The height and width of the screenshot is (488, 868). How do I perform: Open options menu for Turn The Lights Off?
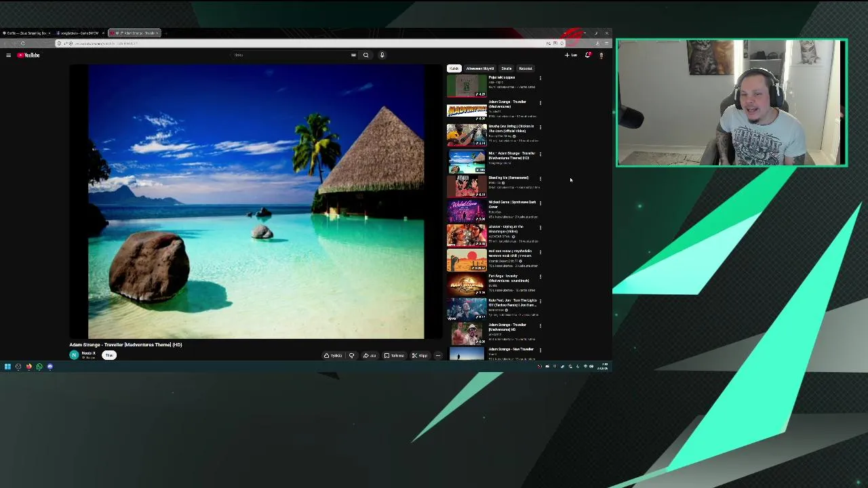pyautogui.click(x=540, y=302)
